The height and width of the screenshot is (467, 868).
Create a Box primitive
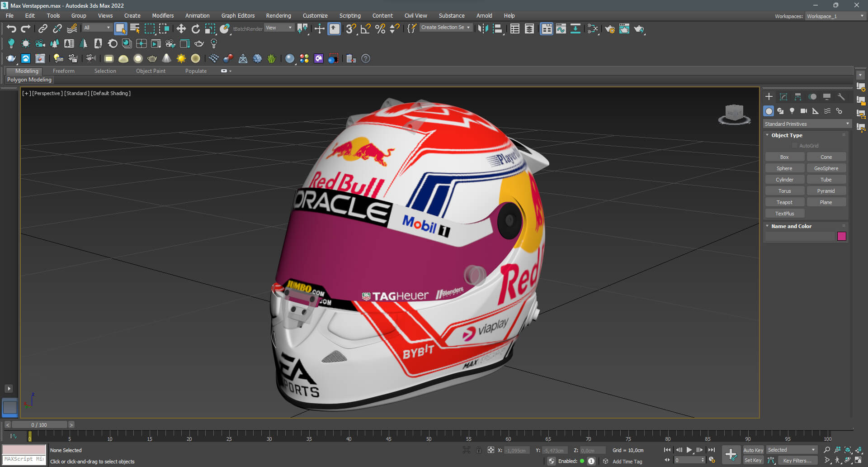pos(784,157)
